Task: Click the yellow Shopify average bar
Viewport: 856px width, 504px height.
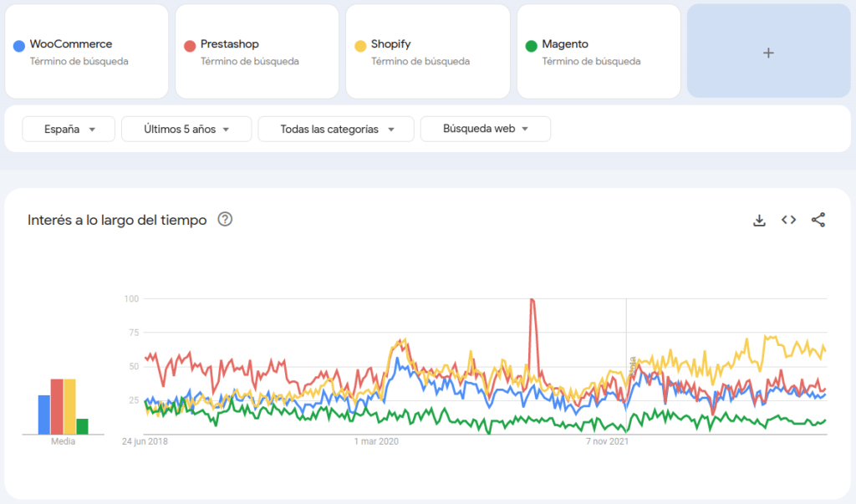Action: pyautogui.click(x=69, y=406)
